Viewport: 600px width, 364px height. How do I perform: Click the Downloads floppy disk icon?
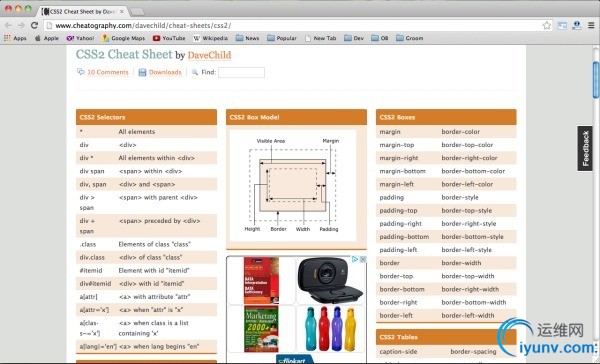(142, 72)
